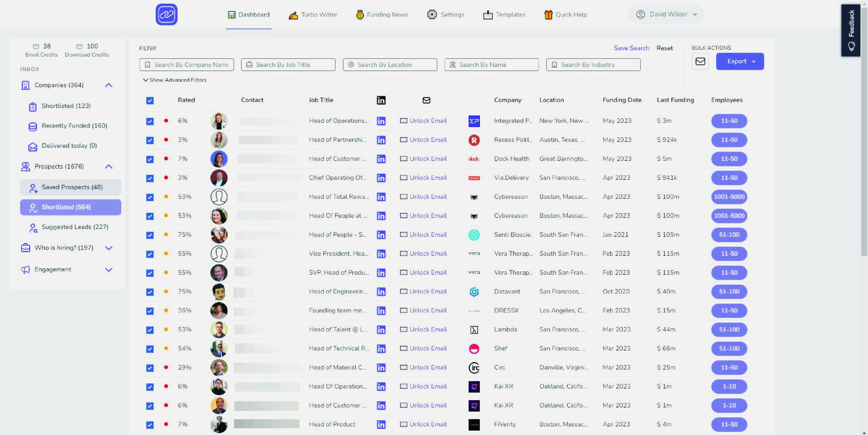The height and width of the screenshot is (435, 868).
Task: Expand the Engagement section
Action: tap(109, 269)
